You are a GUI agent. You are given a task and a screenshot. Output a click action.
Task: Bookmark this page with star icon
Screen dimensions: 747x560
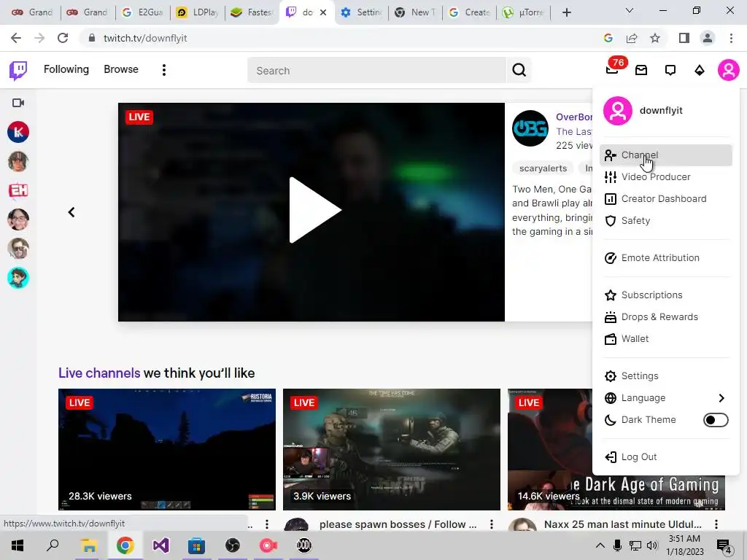(x=655, y=38)
